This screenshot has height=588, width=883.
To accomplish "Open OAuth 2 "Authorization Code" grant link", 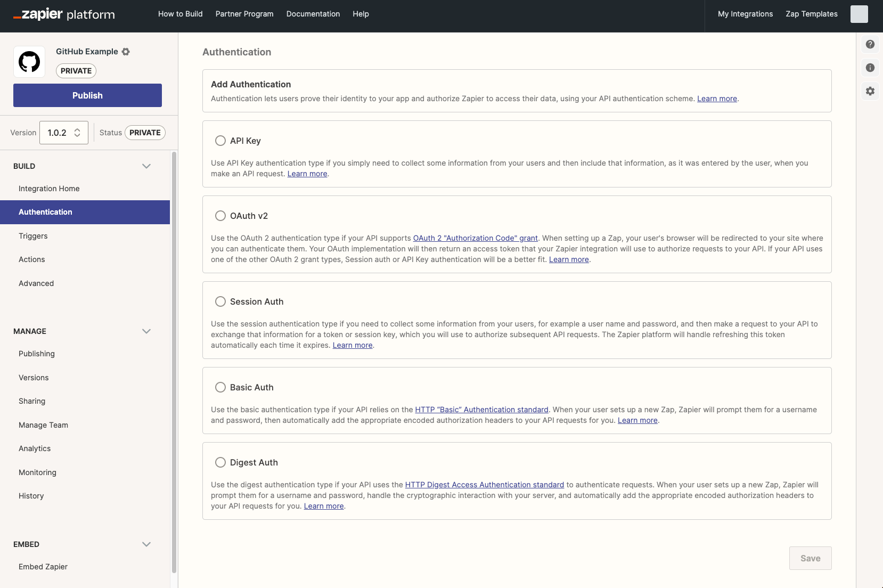I will 476,238.
